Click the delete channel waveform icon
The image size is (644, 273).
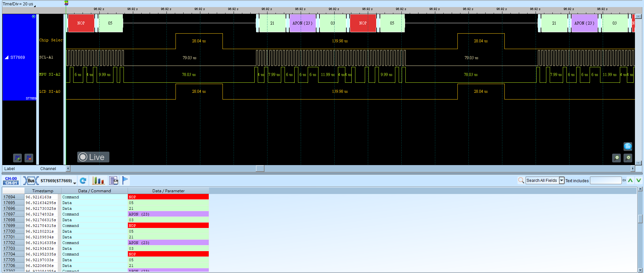29,158
